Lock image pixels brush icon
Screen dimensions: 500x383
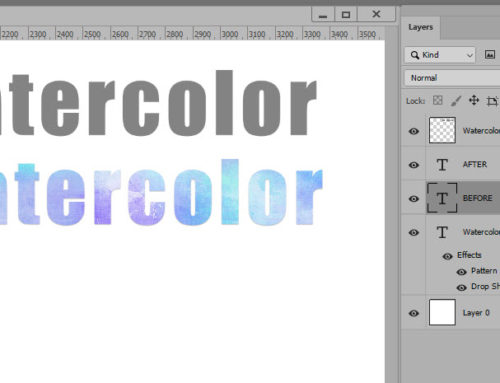[x=456, y=101]
